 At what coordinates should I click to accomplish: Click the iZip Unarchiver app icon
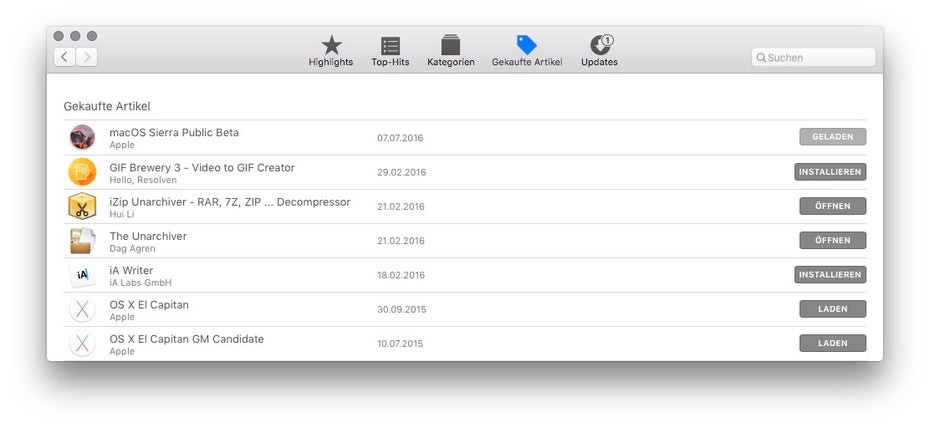[82, 206]
